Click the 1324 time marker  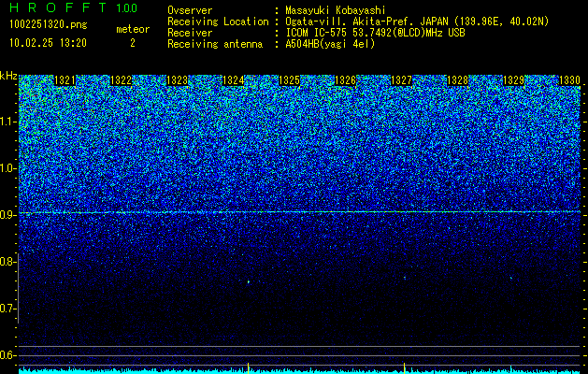(234, 80)
